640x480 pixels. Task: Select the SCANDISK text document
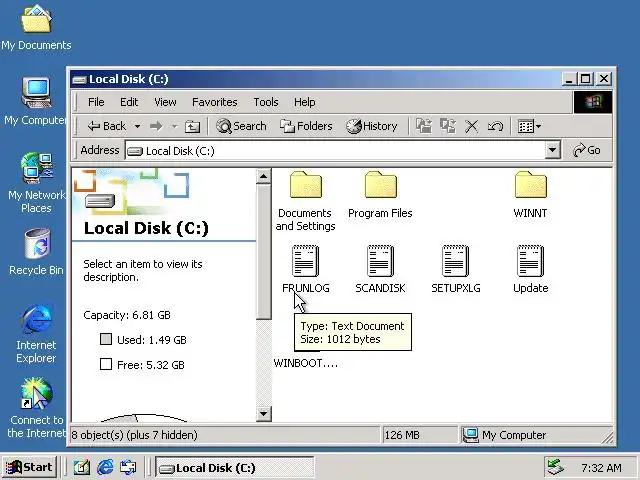pyautogui.click(x=380, y=269)
